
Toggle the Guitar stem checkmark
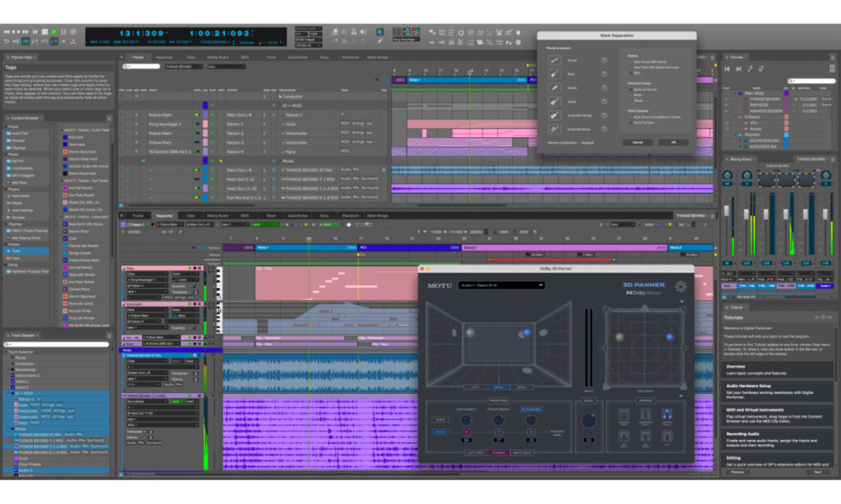pos(604,101)
